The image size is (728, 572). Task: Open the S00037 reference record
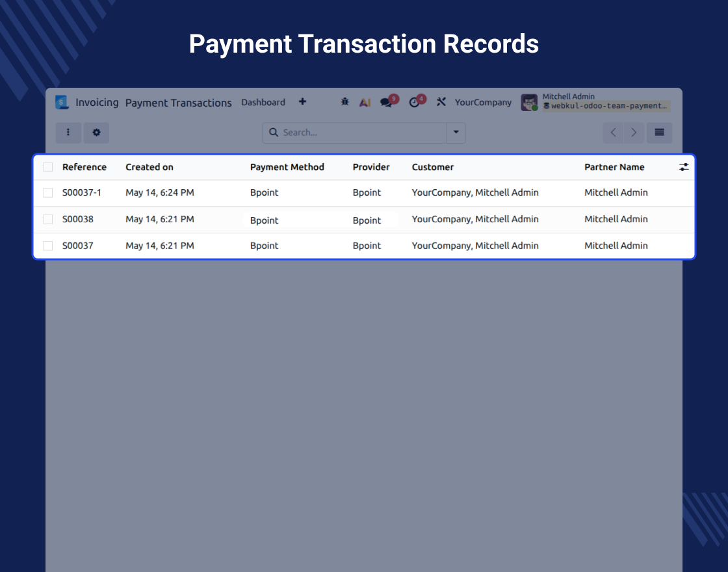[78, 246]
